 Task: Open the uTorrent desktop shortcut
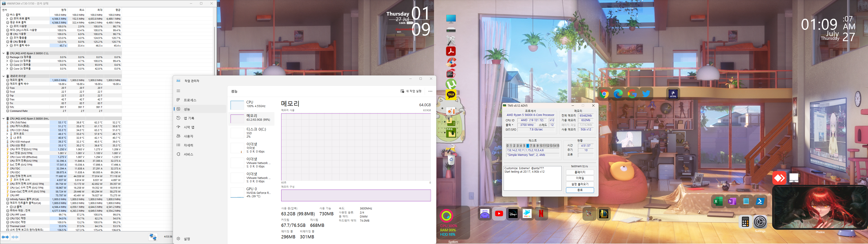pyautogui.click(x=451, y=84)
